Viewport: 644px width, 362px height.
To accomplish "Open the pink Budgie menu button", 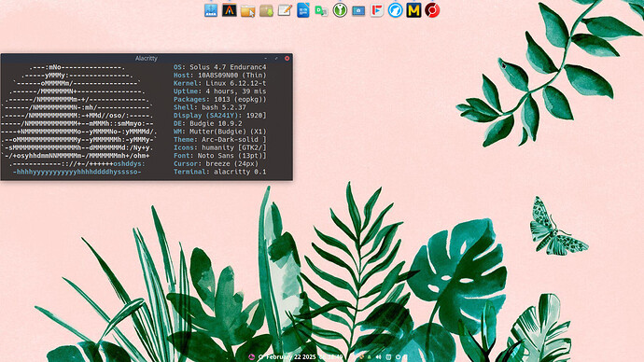I will (251, 357).
